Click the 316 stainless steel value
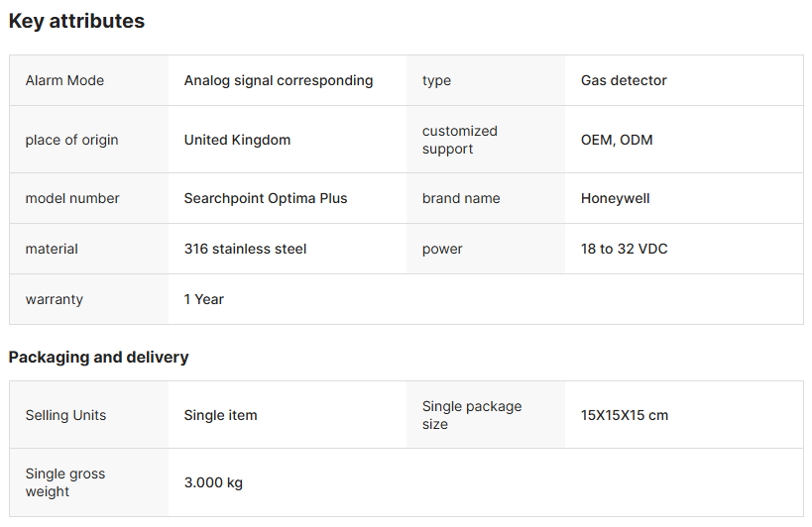 tap(245, 249)
